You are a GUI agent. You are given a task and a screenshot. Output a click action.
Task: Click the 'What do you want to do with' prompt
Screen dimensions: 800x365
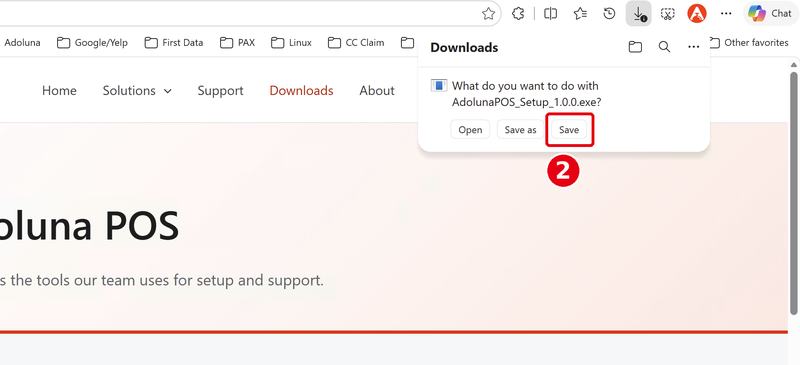pos(525,86)
